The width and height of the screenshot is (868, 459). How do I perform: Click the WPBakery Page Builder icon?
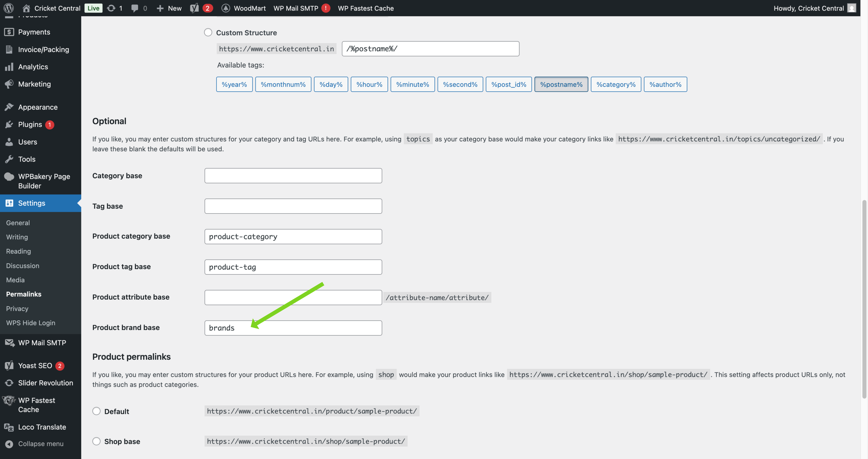9,177
